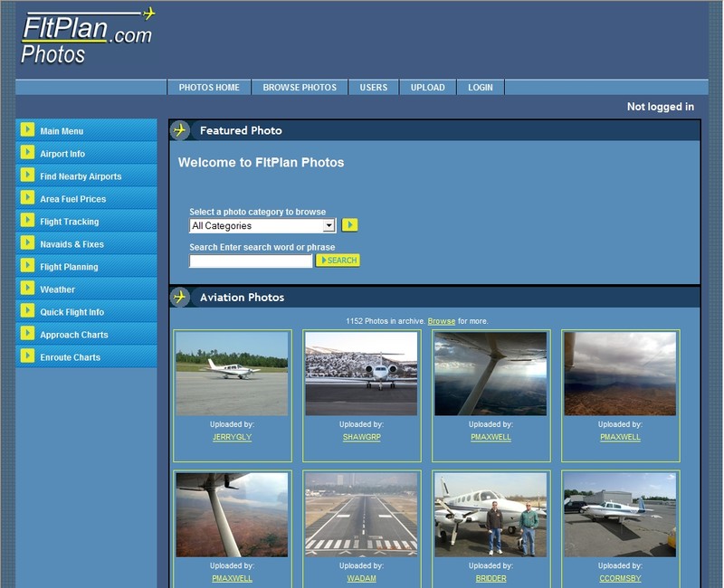Click yellow arrow icon beside Flight Tracking
This screenshot has height=588, width=724.
[28, 221]
